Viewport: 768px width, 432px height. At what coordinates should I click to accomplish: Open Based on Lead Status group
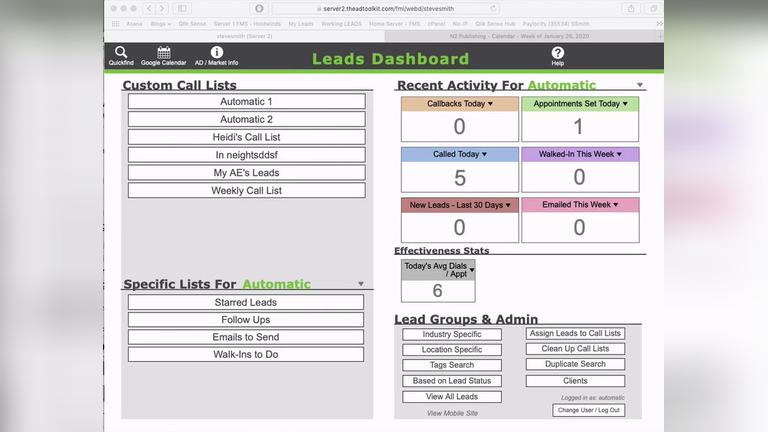click(x=452, y=381)
